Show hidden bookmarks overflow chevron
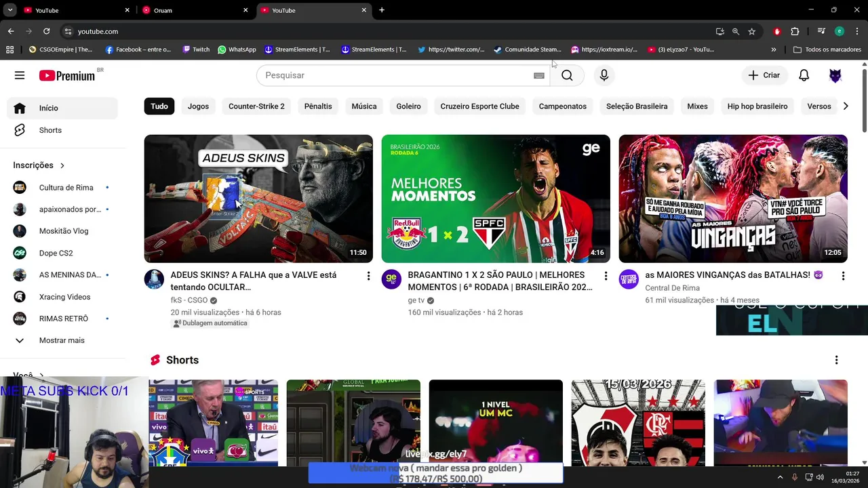This screenshot has width=868, height=488. 774,49
